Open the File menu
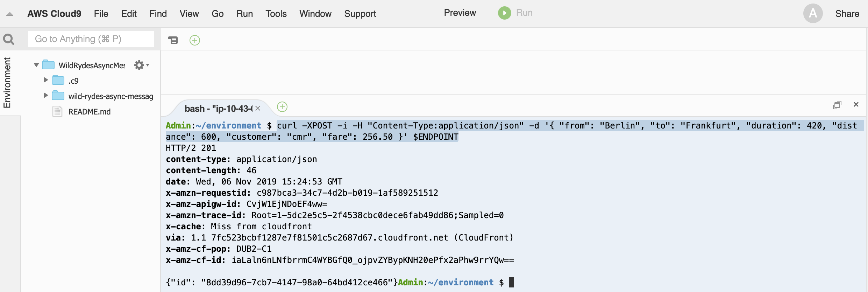This screenshot has width=868, height=292. tap(101, 14)
